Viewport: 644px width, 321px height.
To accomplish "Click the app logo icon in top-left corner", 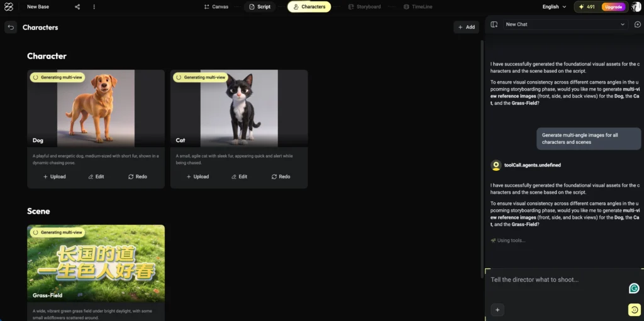I will coord(9,7).
